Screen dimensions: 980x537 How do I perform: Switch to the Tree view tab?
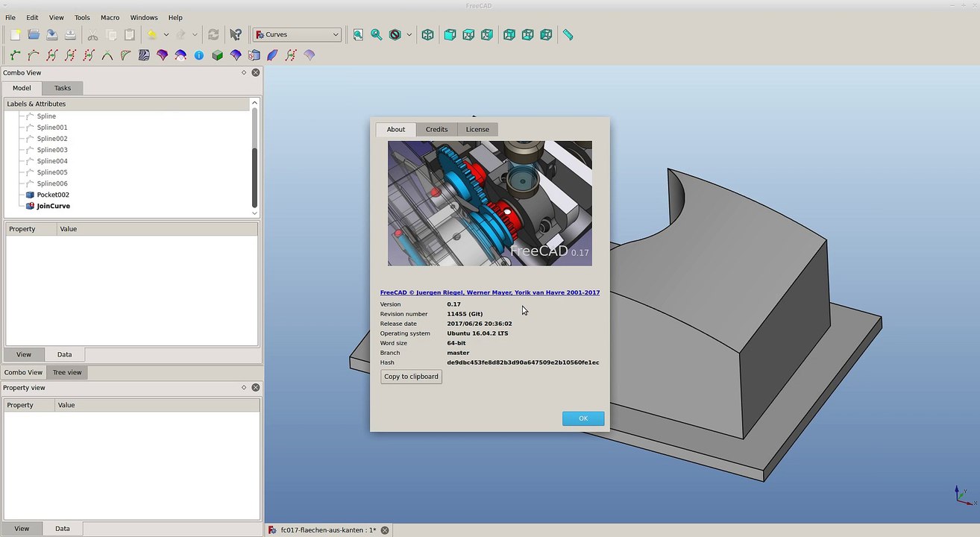[x=67, y=372]
